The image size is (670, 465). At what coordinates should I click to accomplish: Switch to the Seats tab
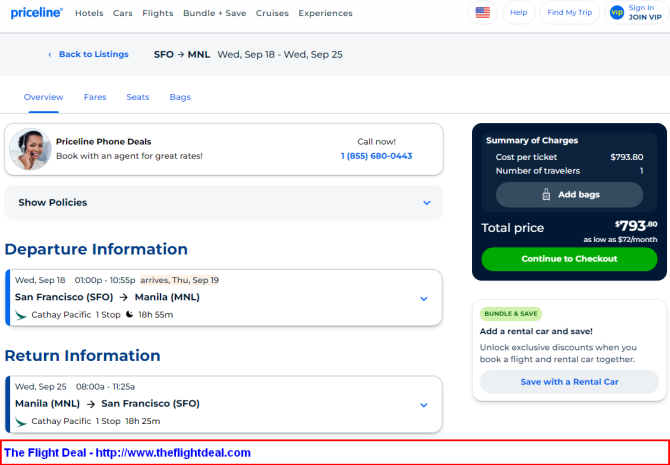[x=138, y=97]
